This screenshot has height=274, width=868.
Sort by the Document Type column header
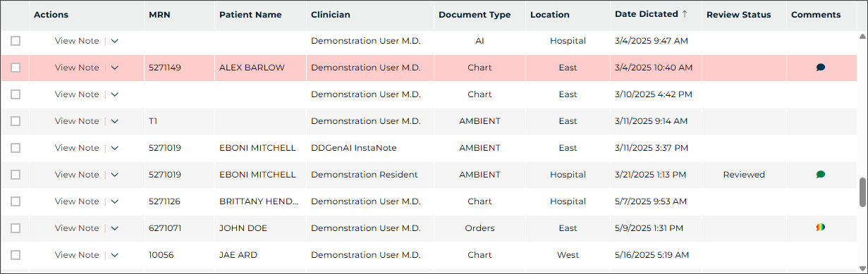point(475,15)
